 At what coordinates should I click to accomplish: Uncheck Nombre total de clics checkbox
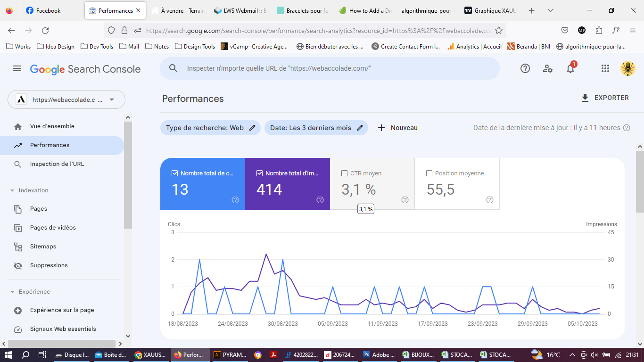pyautogui.click(x=175, y=173)
